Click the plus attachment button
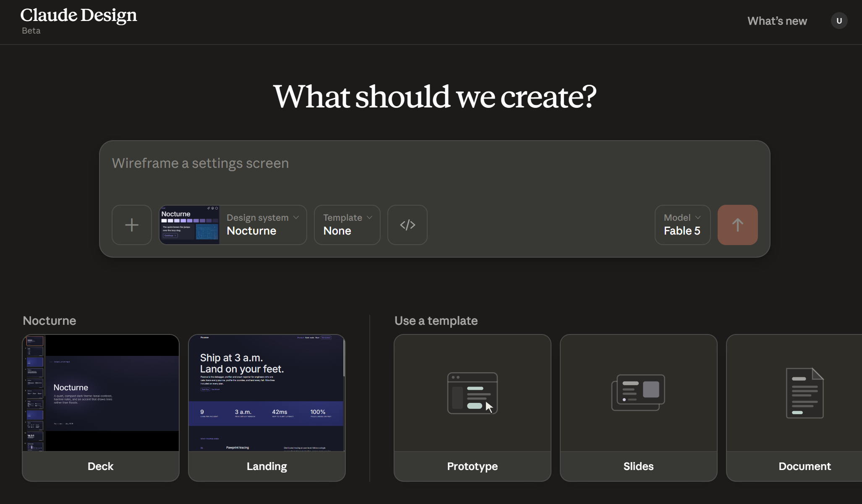This screenshot has height=504, width=862. coord(132,225)
